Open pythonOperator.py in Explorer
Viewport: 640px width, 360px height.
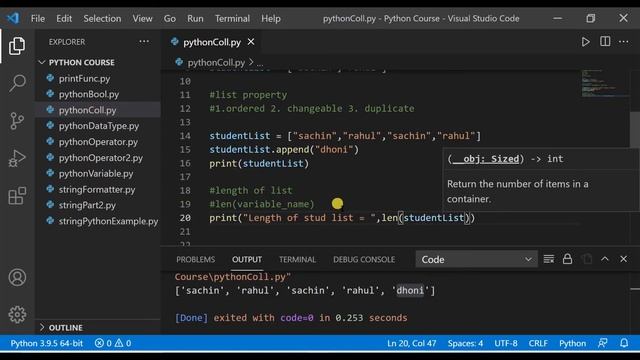(98, 142)
